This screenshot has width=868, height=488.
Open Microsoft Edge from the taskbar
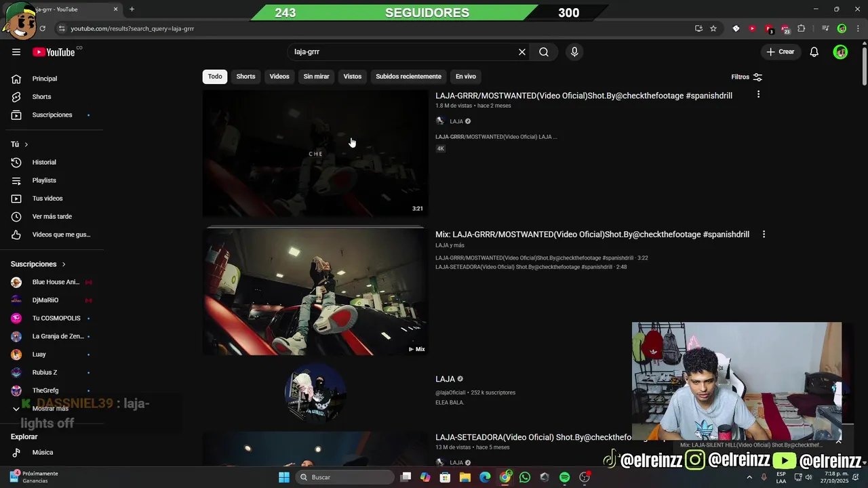tap(485, 477)
